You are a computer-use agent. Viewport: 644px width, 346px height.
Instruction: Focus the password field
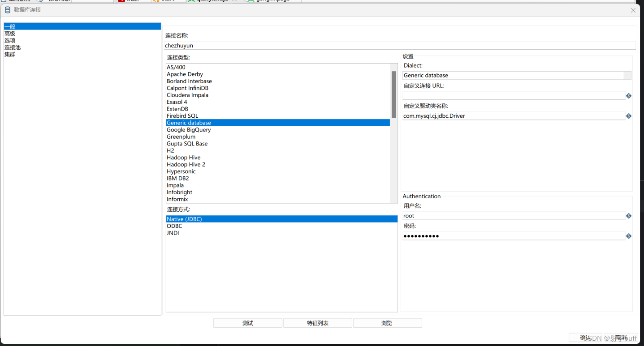[x=514, y=236]
